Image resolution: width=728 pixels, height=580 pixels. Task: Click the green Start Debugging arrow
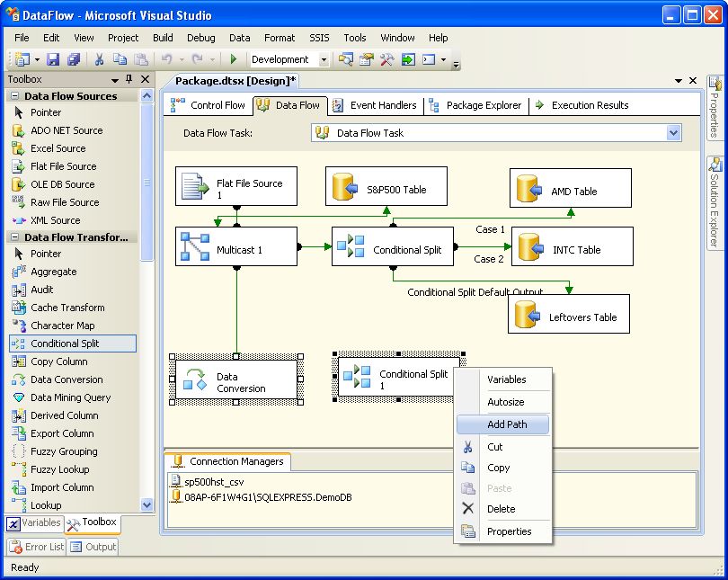tap(234, 59)
